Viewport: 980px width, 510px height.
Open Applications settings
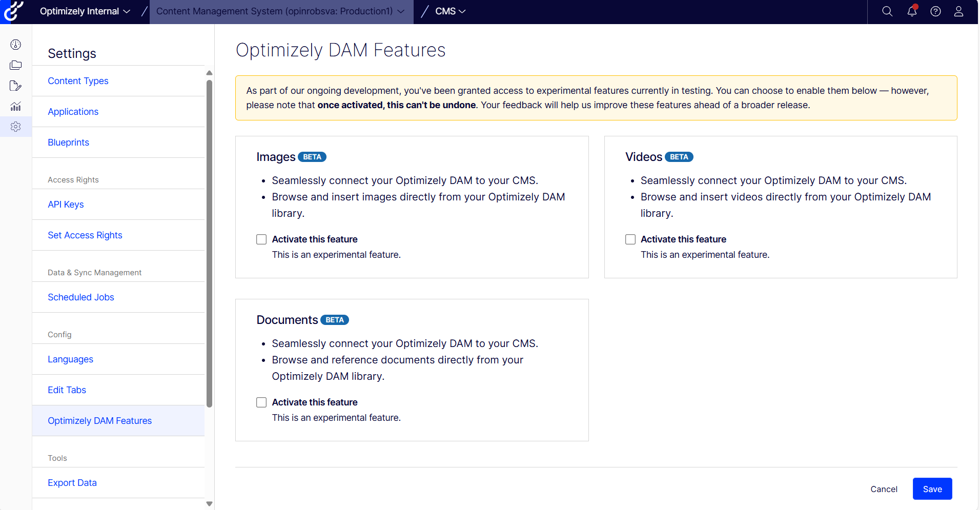[73, 112]
